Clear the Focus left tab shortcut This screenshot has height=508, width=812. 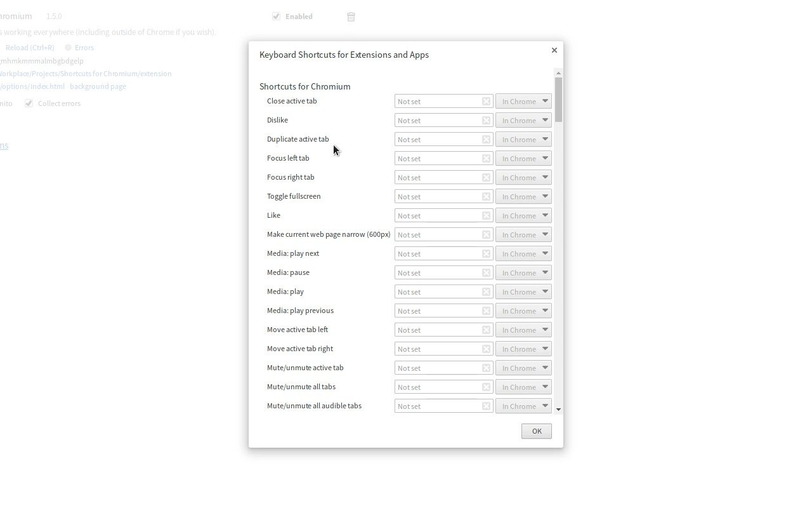(486, 159)
